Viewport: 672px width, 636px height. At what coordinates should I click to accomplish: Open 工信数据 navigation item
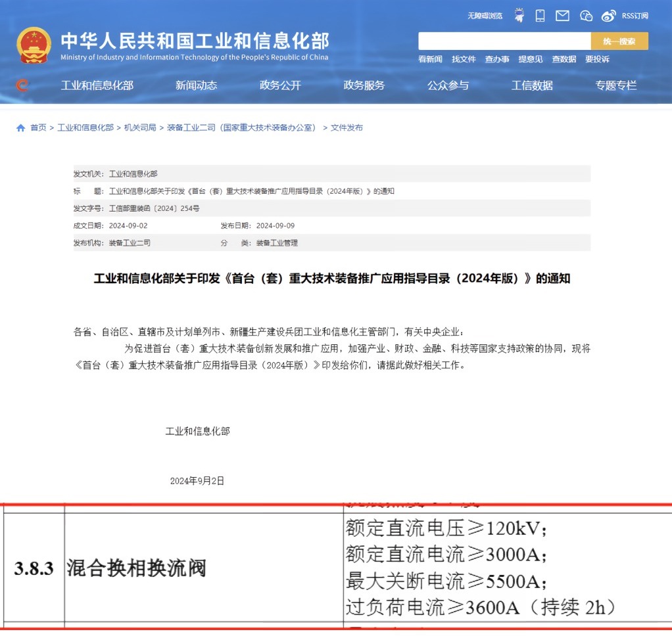coord(532,85)
